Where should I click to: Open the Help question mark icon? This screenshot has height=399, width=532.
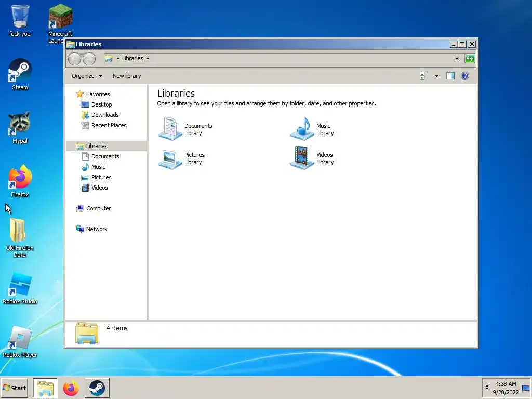pos(465,76)
